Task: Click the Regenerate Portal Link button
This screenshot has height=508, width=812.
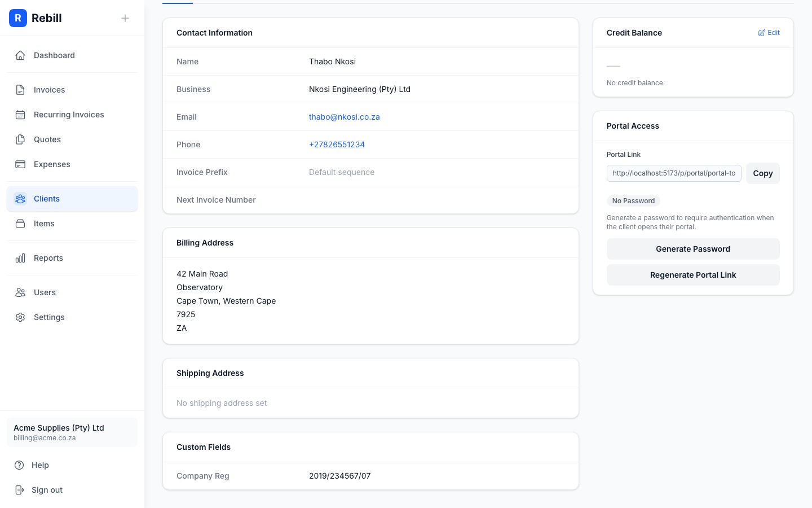Action: point(693,275)
